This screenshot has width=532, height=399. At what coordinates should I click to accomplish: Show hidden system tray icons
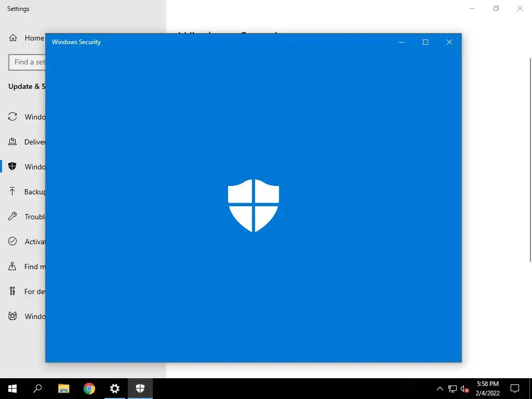440,389
